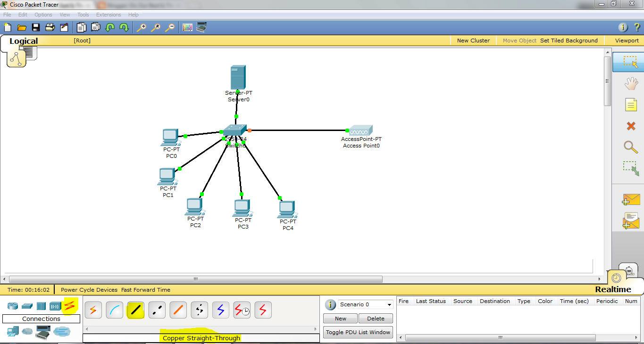This screenshot has width=644, height=344.
Task: Choose the Custom Made Devices category
Action: pos(43,332)
